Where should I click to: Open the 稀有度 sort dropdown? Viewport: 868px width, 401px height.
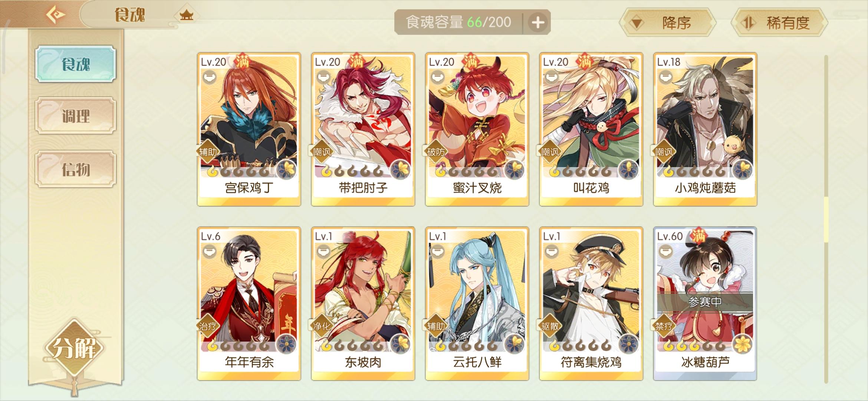tap(779, 23)
